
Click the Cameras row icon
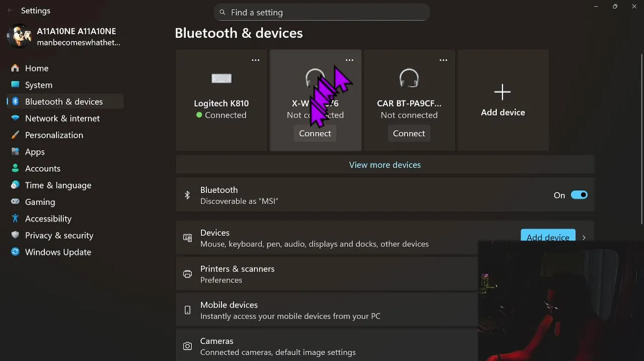click(x=187, y=346)
